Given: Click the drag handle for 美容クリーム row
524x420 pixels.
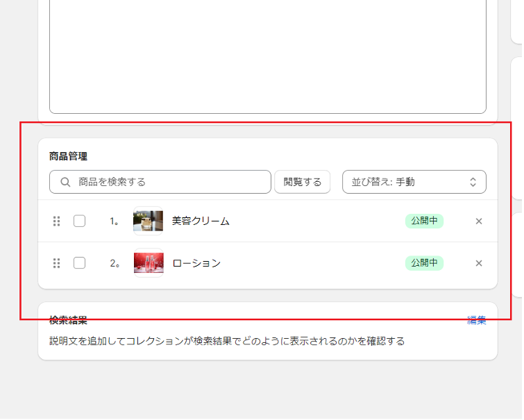Looking at the screenshot, I should (56, 221).
